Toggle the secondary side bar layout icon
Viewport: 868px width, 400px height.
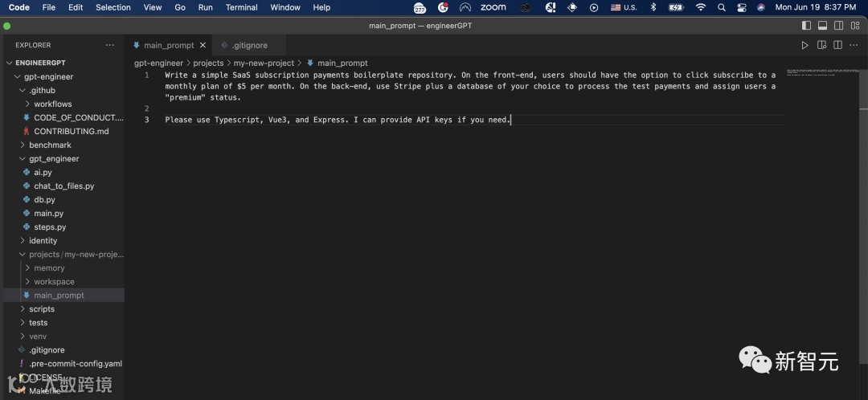tap(838, 26)
